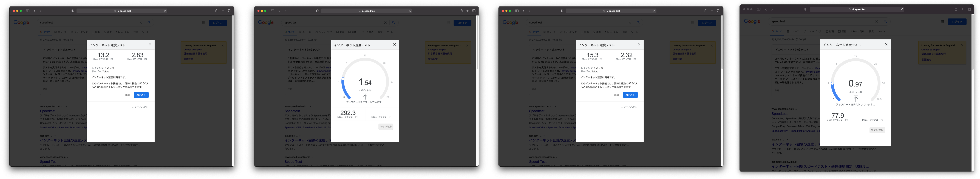Go back in the 13.2 Mbps window
This screenshot has width=980, height=179.
click(x=35, y=11)
